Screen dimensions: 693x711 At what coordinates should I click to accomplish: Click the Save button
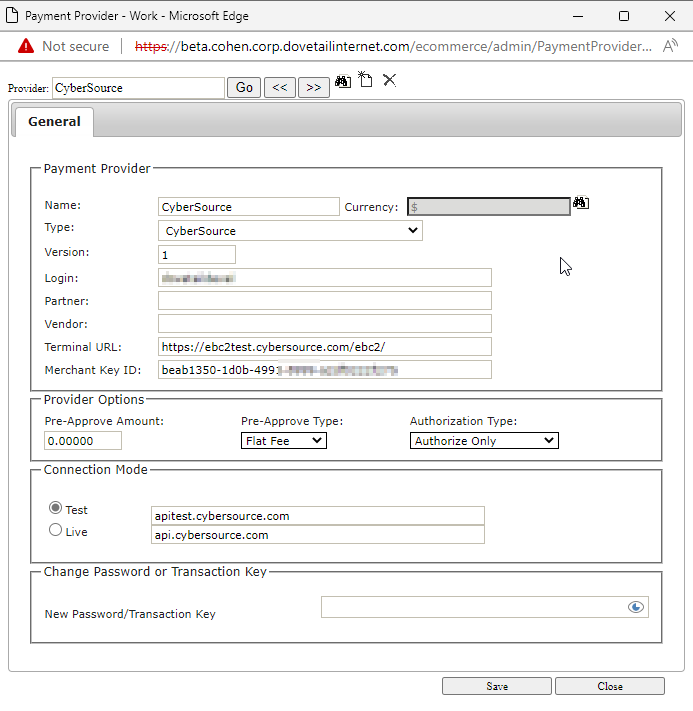coord(497,686)
